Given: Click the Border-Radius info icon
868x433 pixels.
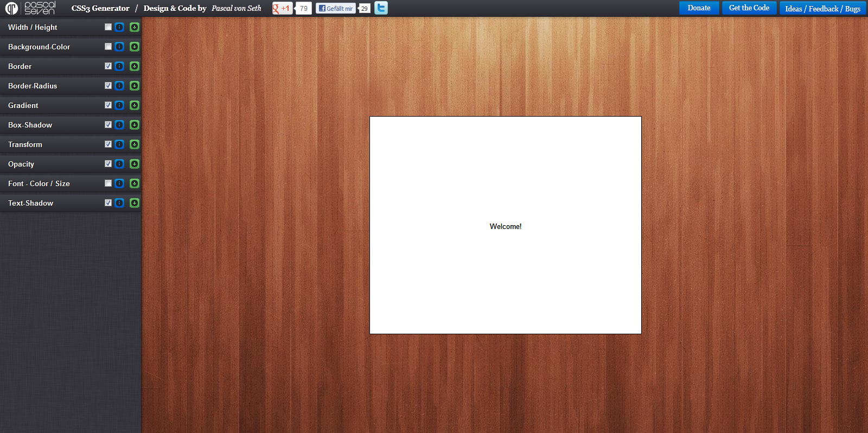Looking at the screenshot, I should coord(119,86).
